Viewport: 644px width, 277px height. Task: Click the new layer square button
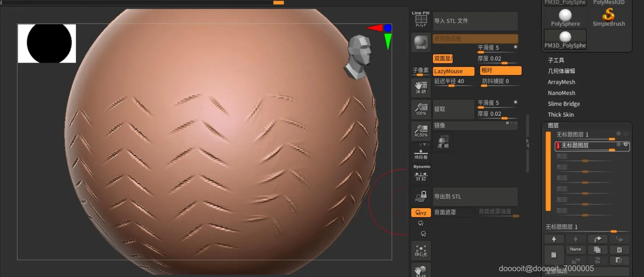[x=554, y=255]
